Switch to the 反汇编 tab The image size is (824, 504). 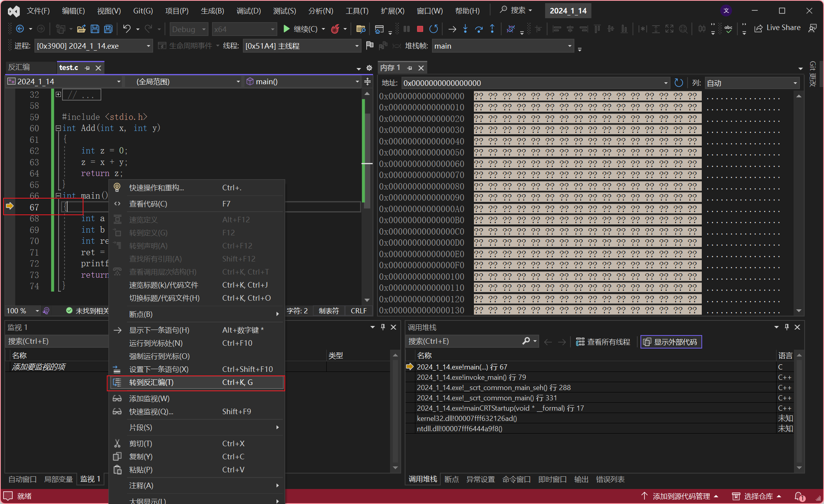coord(19,67)
